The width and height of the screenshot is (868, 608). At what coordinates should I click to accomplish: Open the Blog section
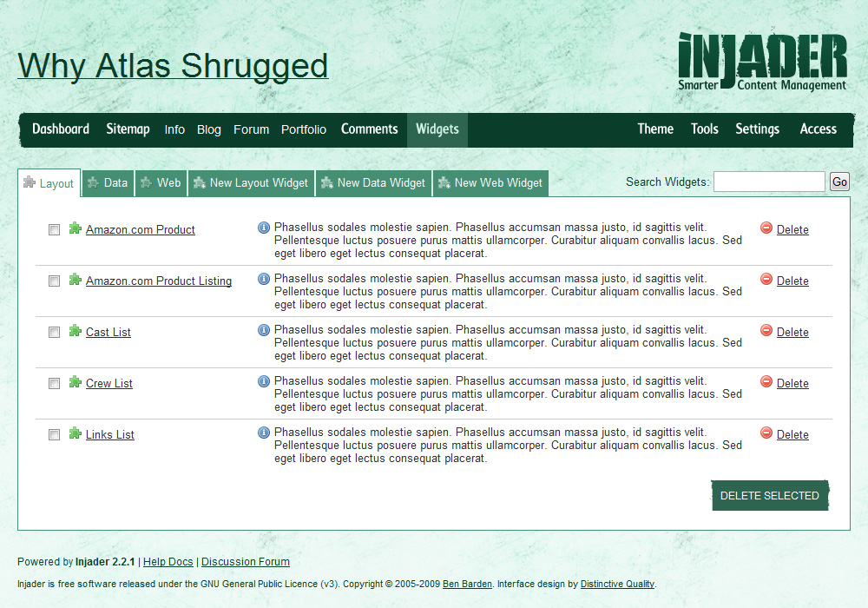[208, 129]
